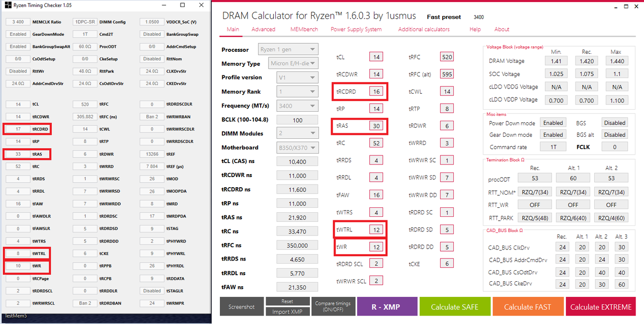Open the About tab

point(502,29)
